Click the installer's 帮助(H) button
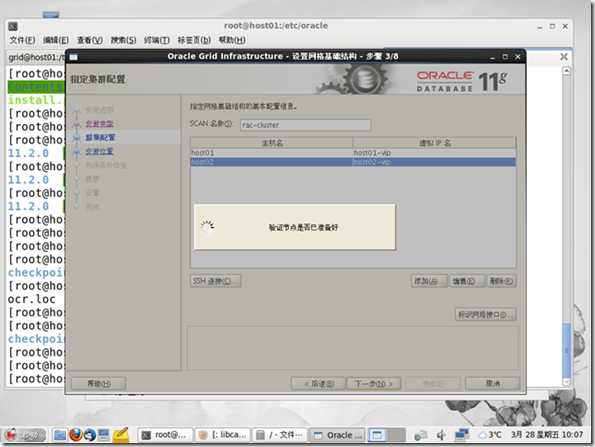Image resolution: width=595 pixels, height=447 pixels. click(99, 384)
